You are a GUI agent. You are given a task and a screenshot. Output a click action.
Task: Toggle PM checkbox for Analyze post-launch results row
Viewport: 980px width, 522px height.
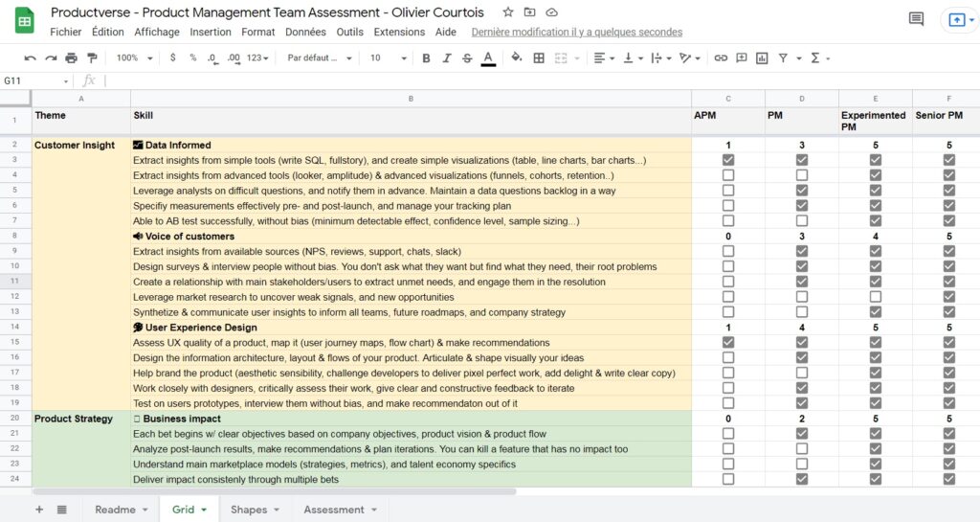coord(802,449)
